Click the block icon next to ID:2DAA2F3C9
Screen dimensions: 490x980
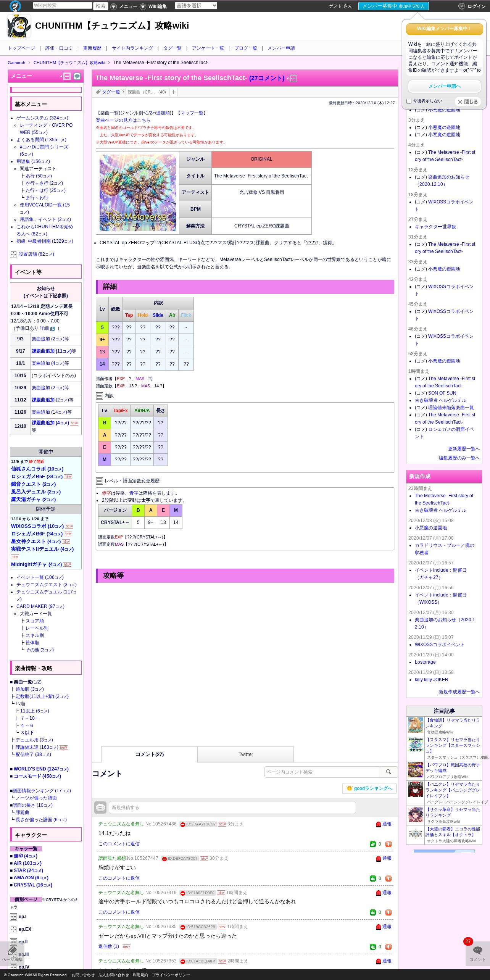(x=183, y=824)
